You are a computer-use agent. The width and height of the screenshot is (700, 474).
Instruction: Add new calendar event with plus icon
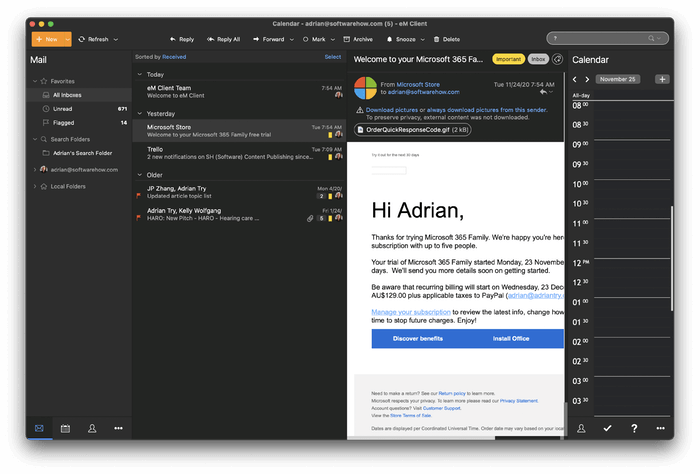(x=662, y=79)
